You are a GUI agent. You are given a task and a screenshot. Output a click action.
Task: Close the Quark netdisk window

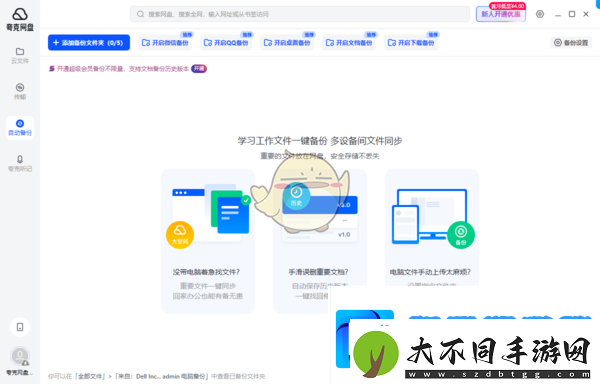point(586,14)
